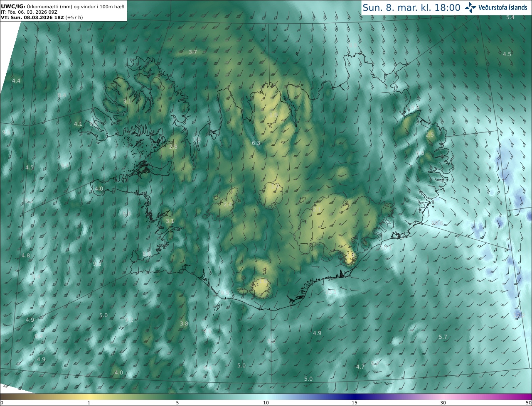Click the 5.7 value label

(443, 337)
